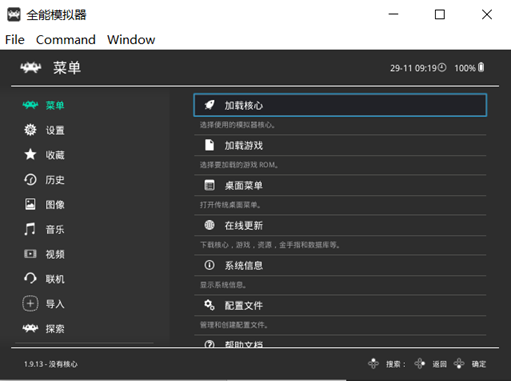Screen dimensions: 511x381
Task: Click the history clock icon beside 历史
Action: (30, 180)
